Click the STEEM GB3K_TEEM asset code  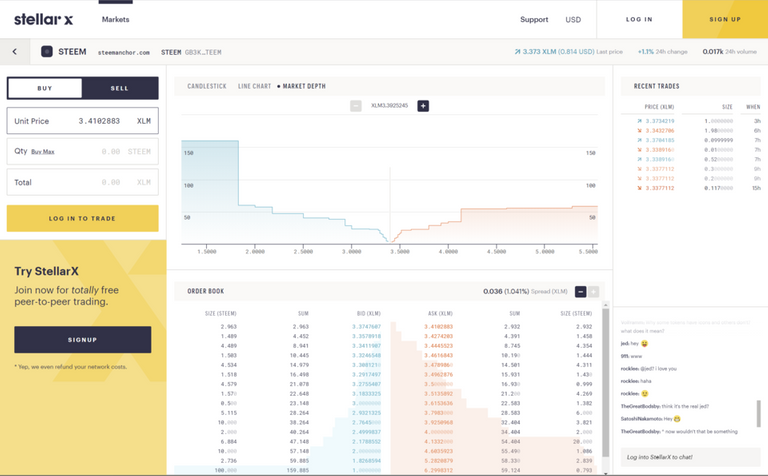click(x=191, y=52)
